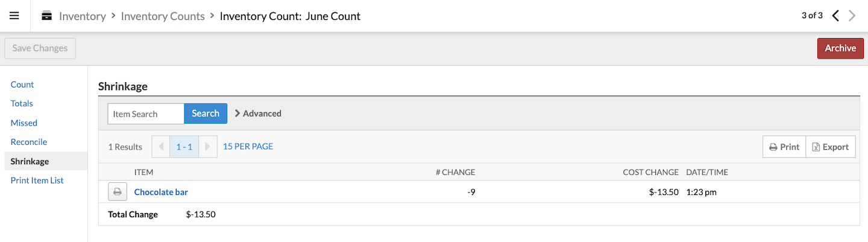Print label icon for Chocolate bar

click(x=118, y=192)
